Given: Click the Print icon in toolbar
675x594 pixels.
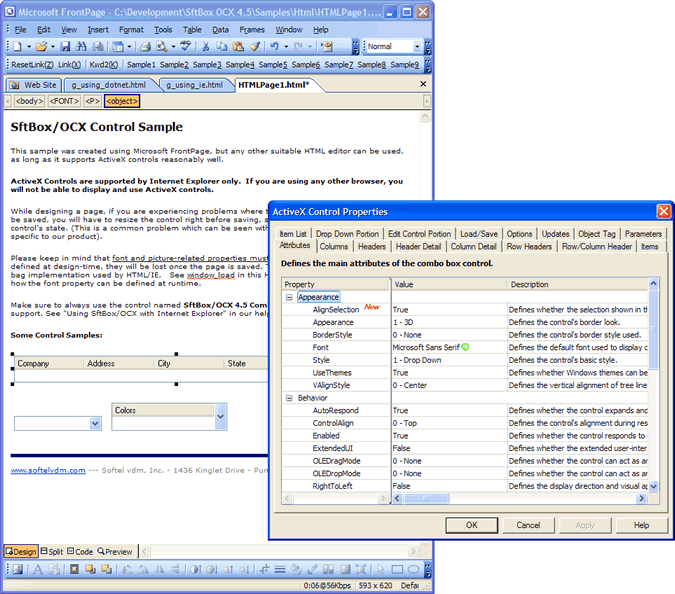Looking at the screenshot, I should click(x=146, y=47).
